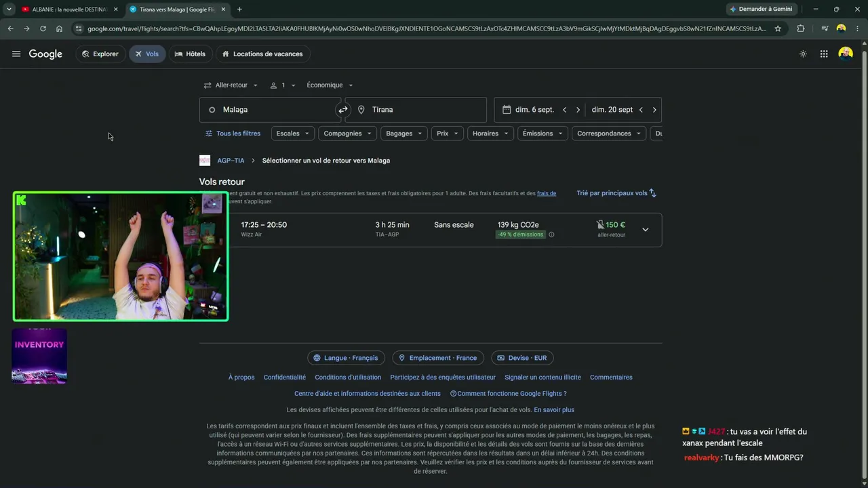This screenshot has height=488, width=868.
Task: Open the Vols section
Action: click(147, 54)
